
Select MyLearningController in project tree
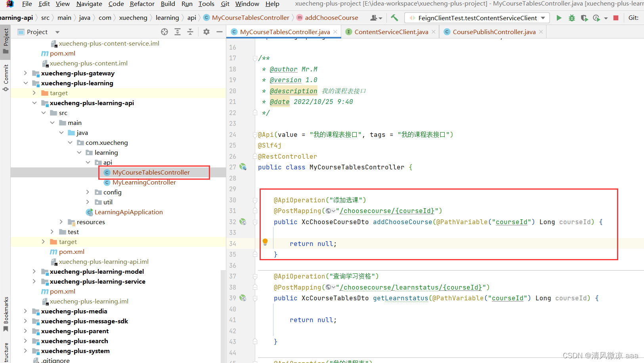pyautogui.click(x=144, y=182)
